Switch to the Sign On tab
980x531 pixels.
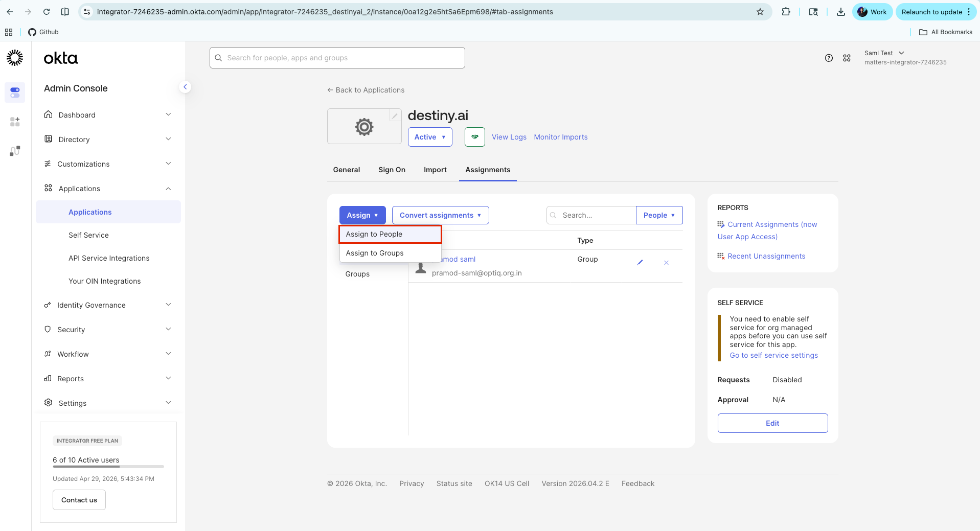(x=392, y=170)
